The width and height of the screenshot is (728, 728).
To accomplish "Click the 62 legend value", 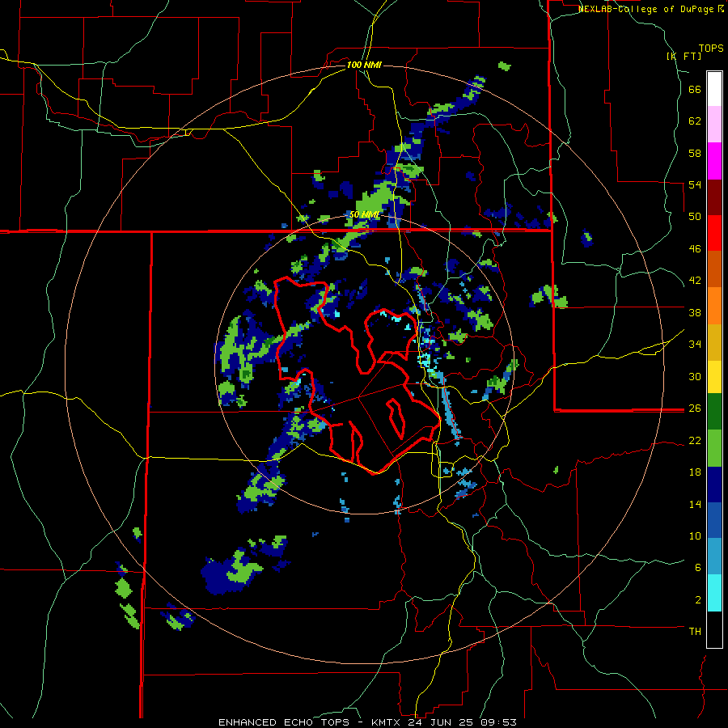I will tap(695, 121).
